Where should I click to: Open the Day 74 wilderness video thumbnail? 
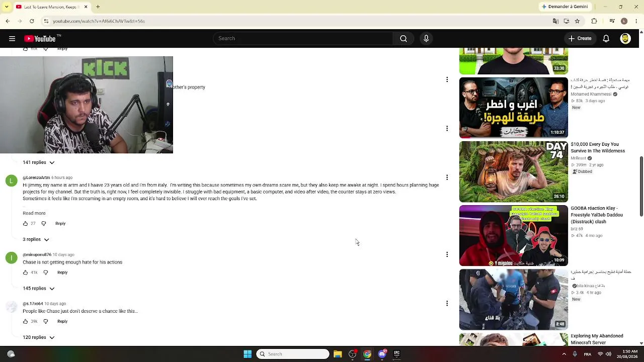point(514,171)
